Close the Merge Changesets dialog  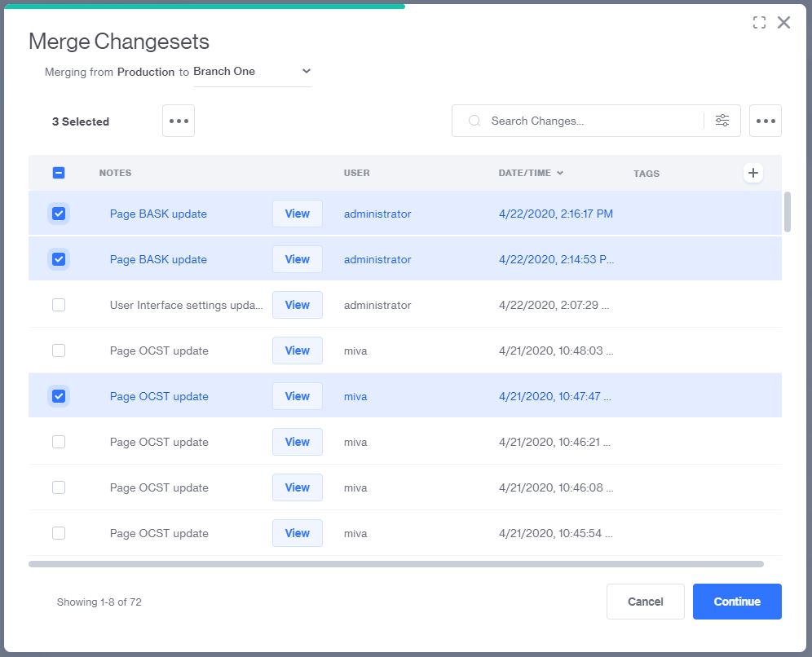click(x=783, y=22)
